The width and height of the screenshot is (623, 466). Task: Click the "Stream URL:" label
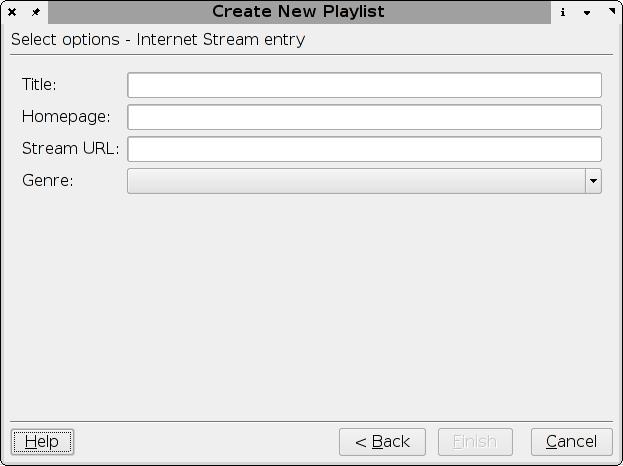click(x=70, y=149)
